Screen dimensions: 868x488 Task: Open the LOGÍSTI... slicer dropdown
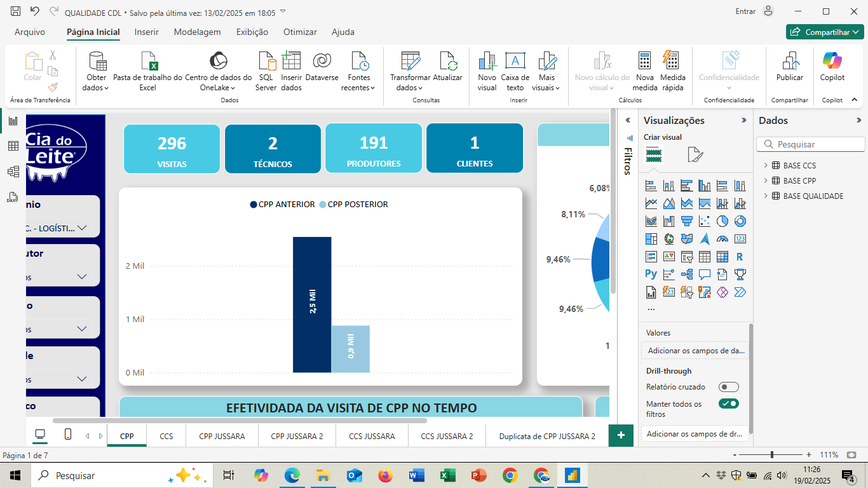[81, 227]
